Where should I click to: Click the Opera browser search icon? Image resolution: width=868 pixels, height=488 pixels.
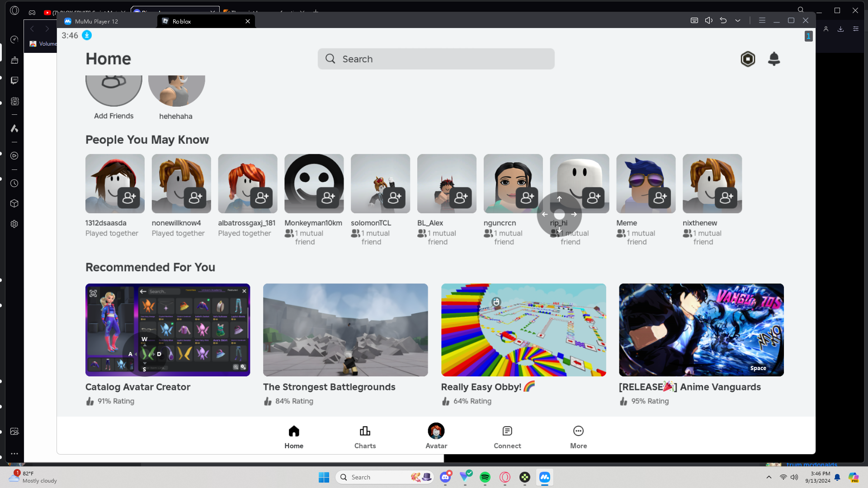pos(801,10)
